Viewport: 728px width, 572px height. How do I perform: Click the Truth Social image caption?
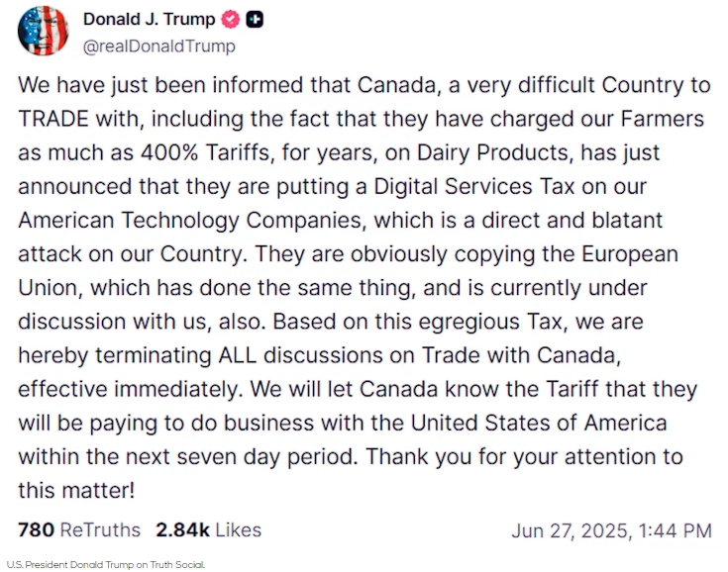(x=106, y=564)
